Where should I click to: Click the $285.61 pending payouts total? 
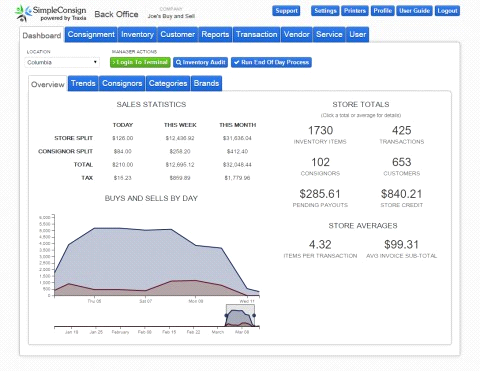pos(320,194)
